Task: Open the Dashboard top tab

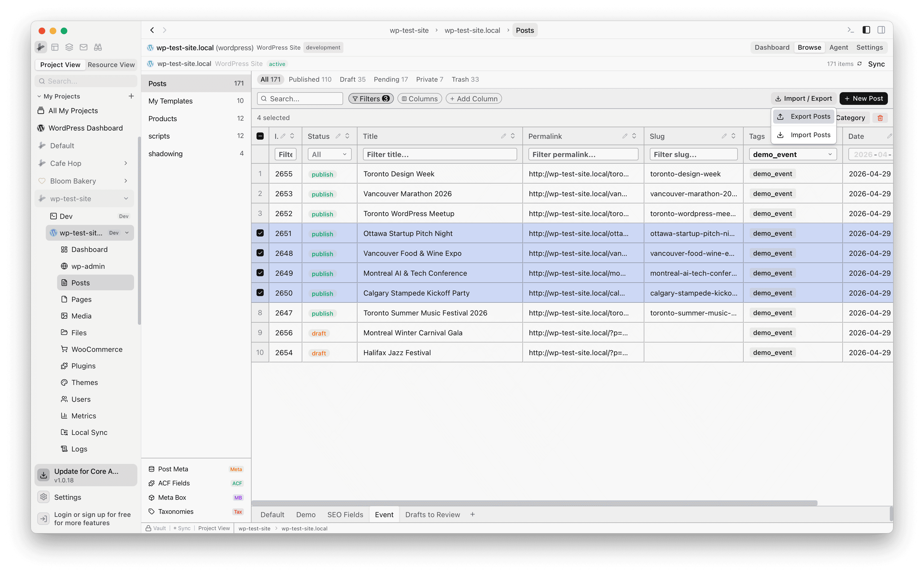Action: tap(772, 47)
